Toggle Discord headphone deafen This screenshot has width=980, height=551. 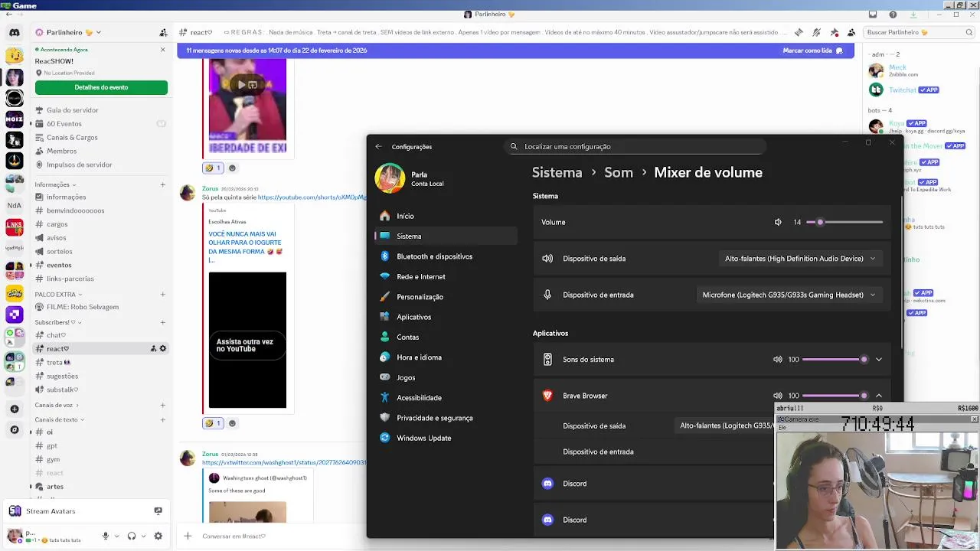click(132, 536)
